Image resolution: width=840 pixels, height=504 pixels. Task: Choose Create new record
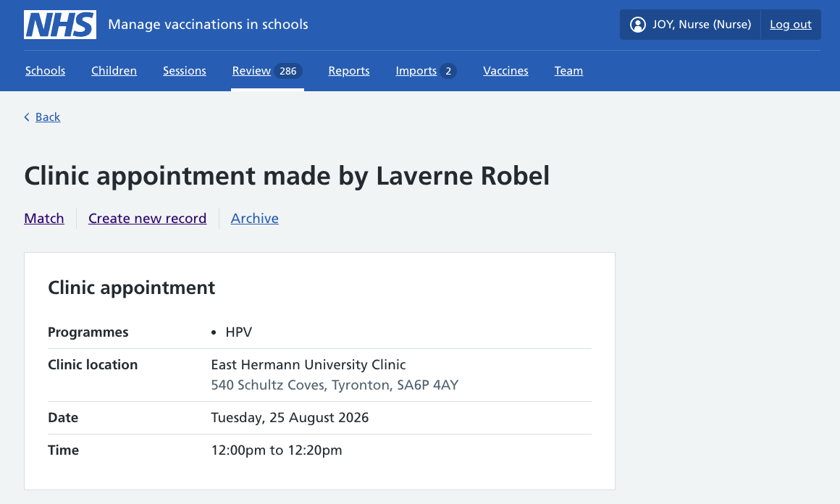coord(147,219)
